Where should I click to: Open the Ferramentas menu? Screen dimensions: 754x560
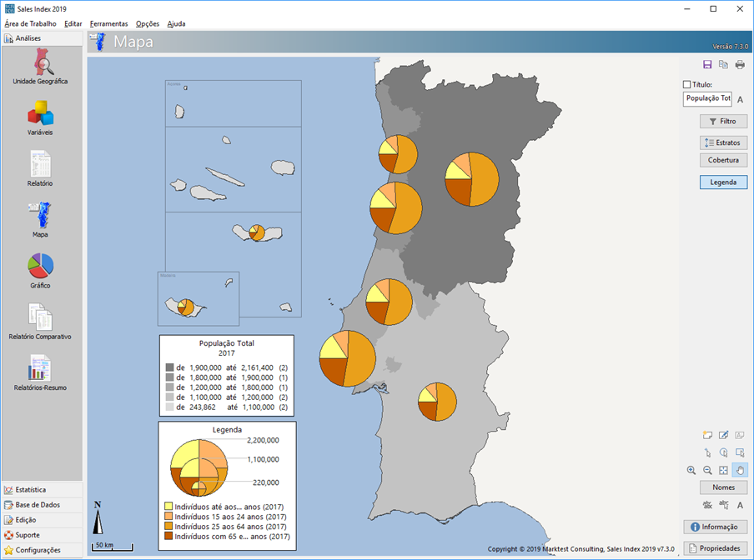point(108,23)
